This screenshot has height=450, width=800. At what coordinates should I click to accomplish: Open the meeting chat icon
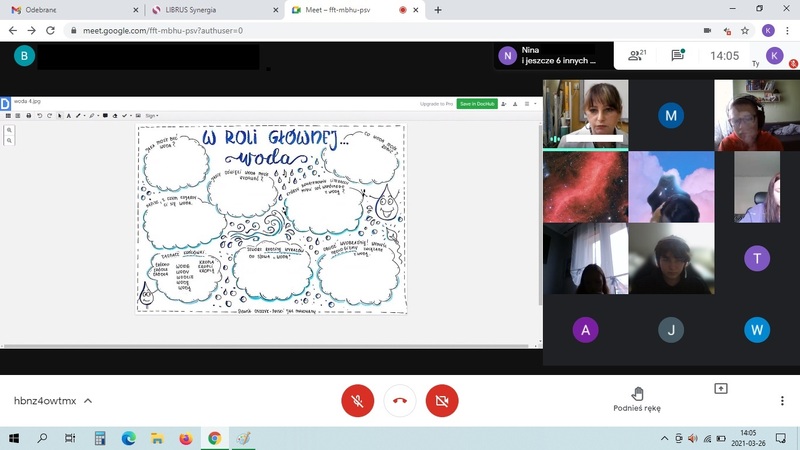(679, 56)
